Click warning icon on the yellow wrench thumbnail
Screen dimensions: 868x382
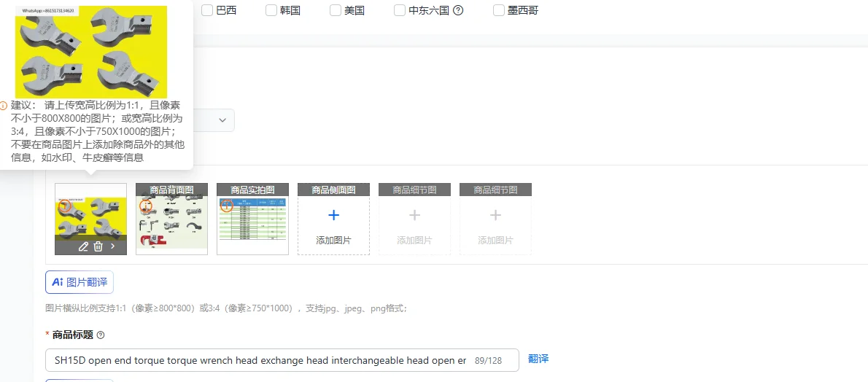[x=65, y=206]
